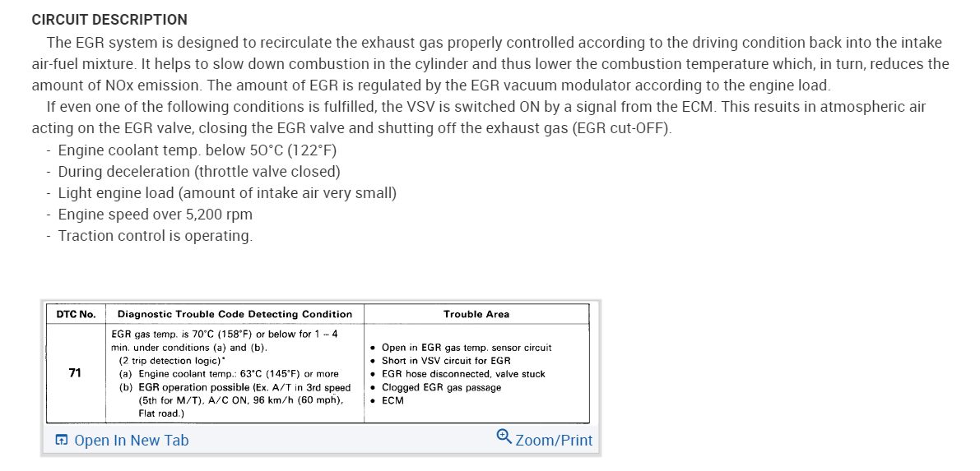
Task: Click the "Engine speed over 5,200 rpm" line
Action: pyautogui.click(x=156, y=215)
